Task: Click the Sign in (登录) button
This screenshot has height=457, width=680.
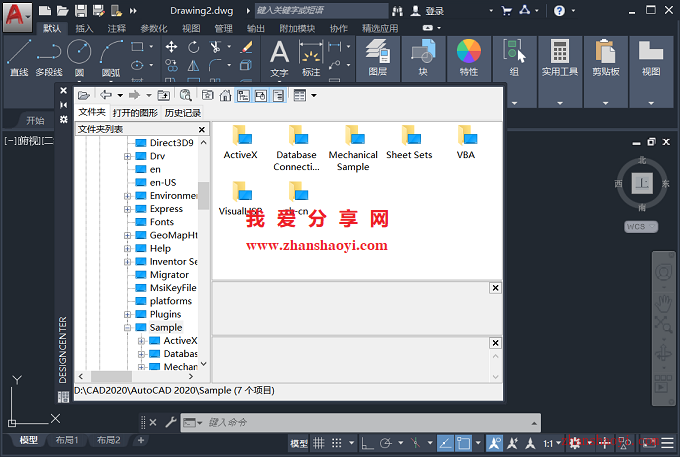Action: [428, 11]
